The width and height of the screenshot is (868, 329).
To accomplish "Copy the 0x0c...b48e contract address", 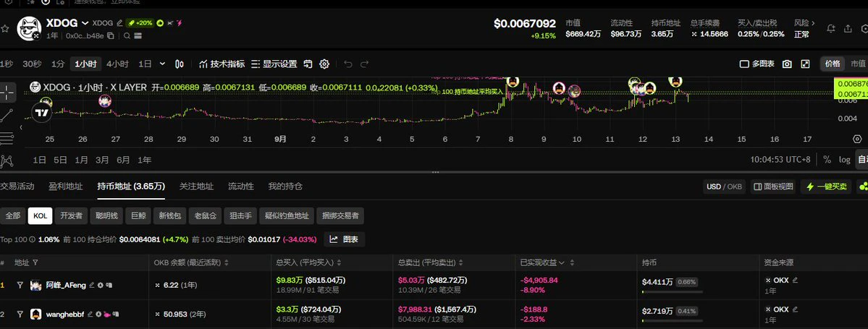I will click(x=111, y=36).
